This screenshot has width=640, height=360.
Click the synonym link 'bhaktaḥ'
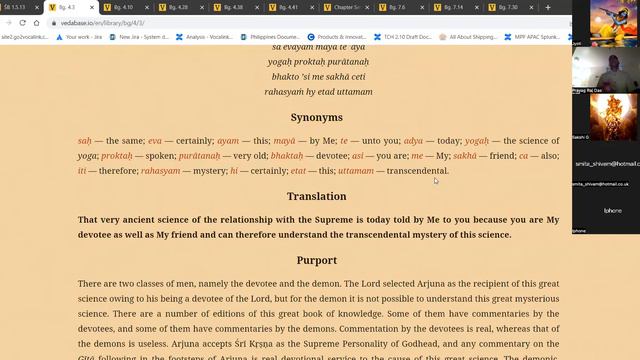pyautogui.click(x=287, y=156)
